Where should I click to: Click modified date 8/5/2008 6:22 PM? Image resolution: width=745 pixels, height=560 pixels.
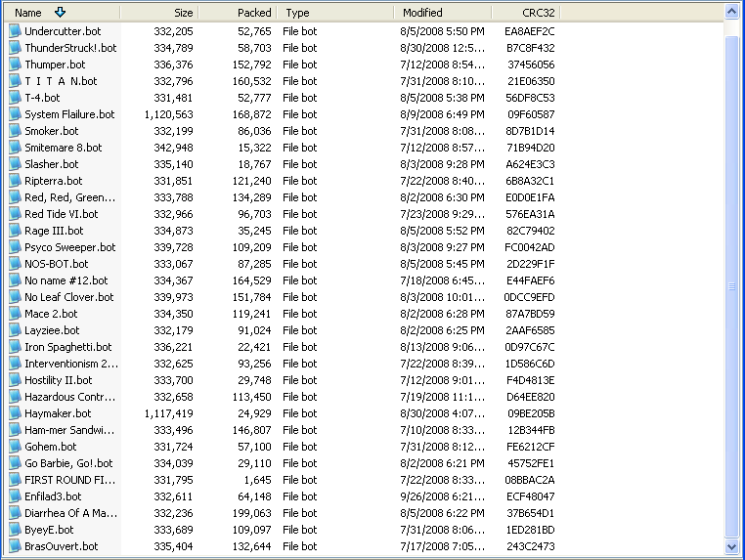point(442,513)
